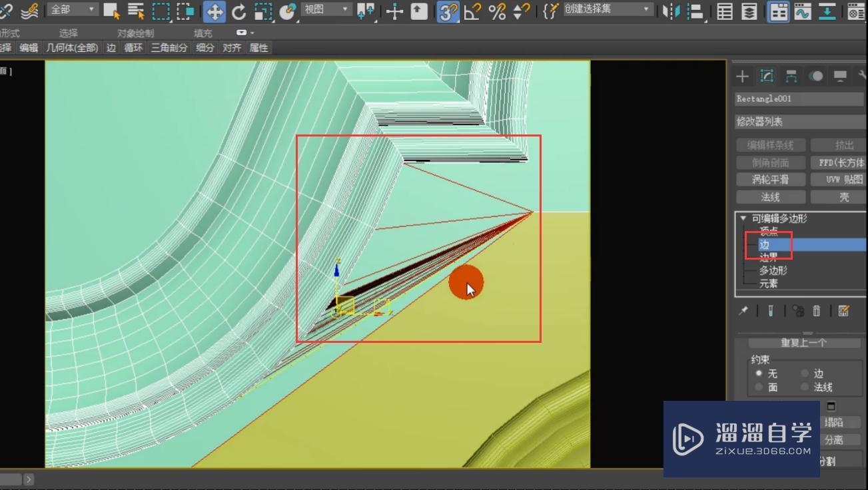The height and width of the screenshot is (490, 868).
Task: Choose the rectangular selection region tool
Action: pos(161,11)
